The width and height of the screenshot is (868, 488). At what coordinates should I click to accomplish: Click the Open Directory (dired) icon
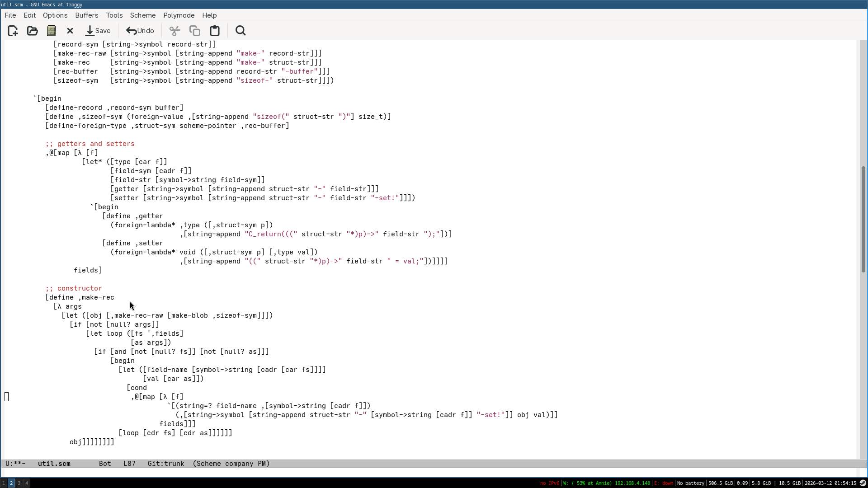coord(51,31)
